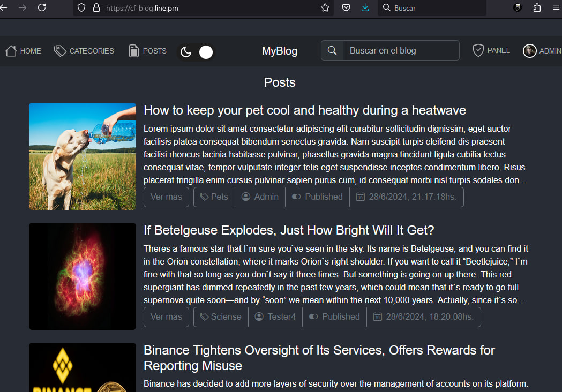The image size is (562, 392).
Task: Click Published status on the Betelgeuse post
Action: [334, 316]
